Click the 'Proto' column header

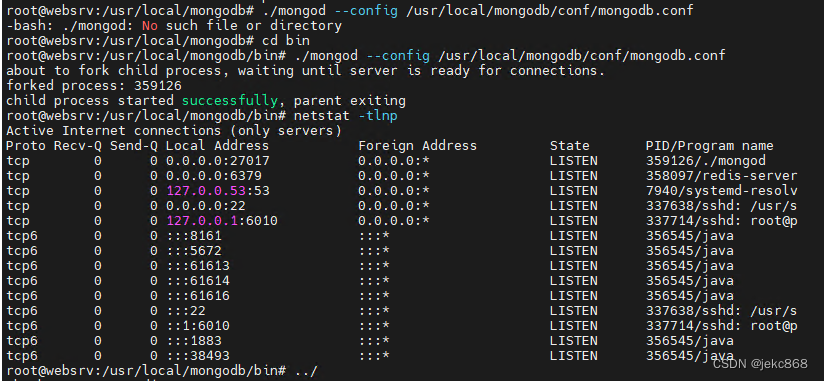click(26, 146)
